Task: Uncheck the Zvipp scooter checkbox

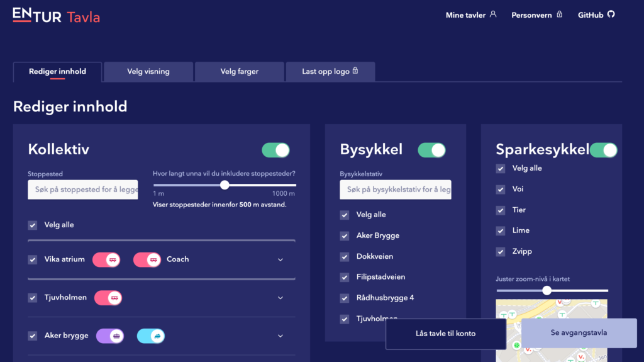Action: point(500,252)
